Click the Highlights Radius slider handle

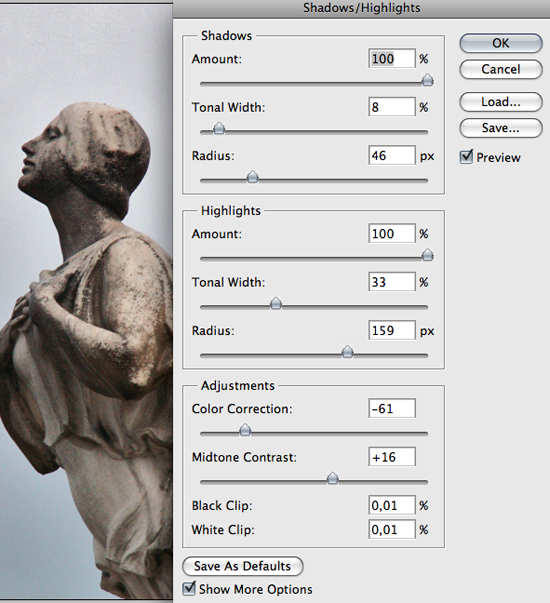click(x=348, y=351)
